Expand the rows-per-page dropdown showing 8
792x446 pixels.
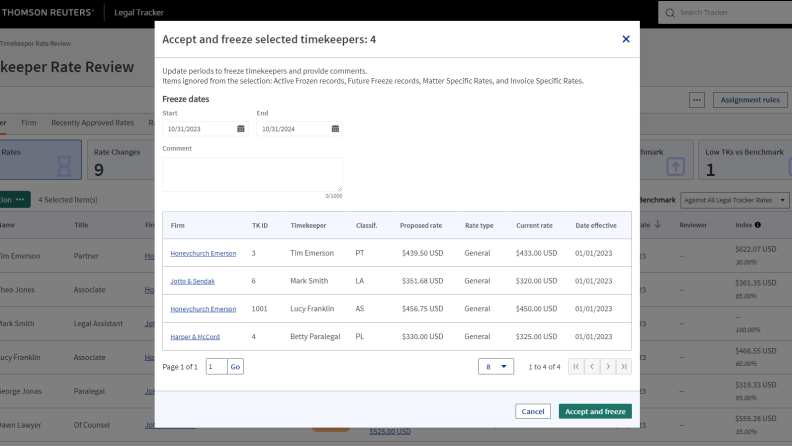(496, 367)
